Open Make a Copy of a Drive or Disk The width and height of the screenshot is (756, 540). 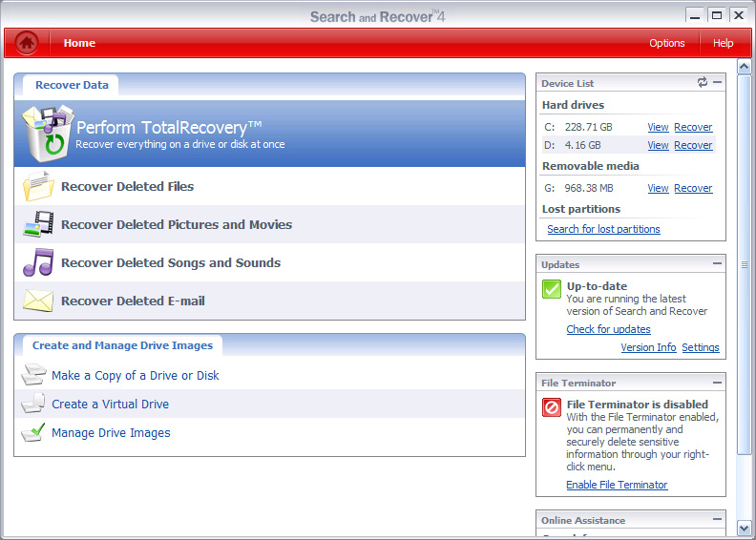click(x=135, y=375)
